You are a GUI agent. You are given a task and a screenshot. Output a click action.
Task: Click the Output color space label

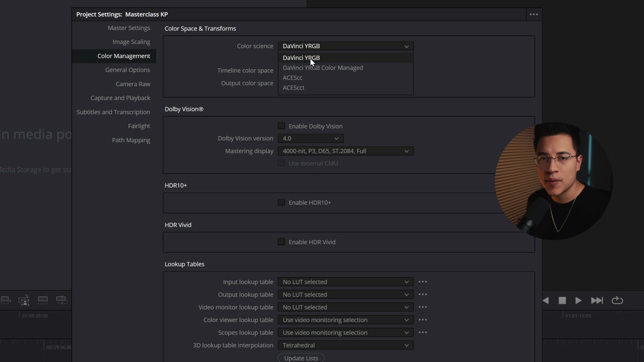coord(247,83)
